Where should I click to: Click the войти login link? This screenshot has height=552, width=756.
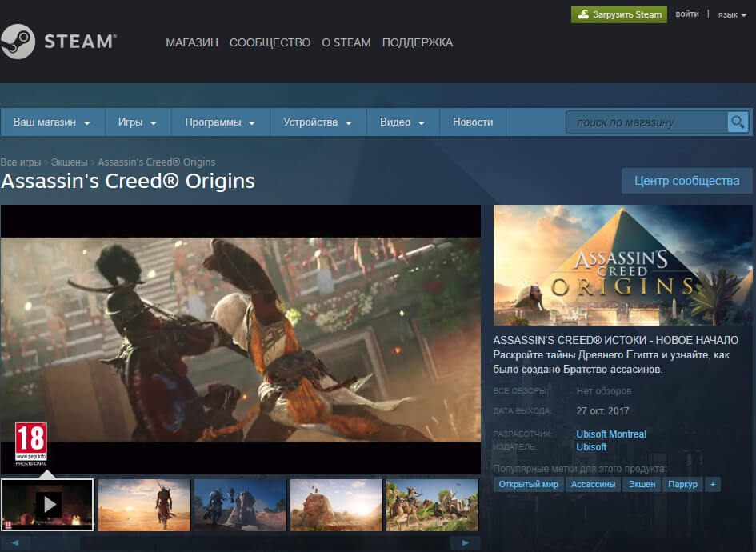[x=687, y=14]
